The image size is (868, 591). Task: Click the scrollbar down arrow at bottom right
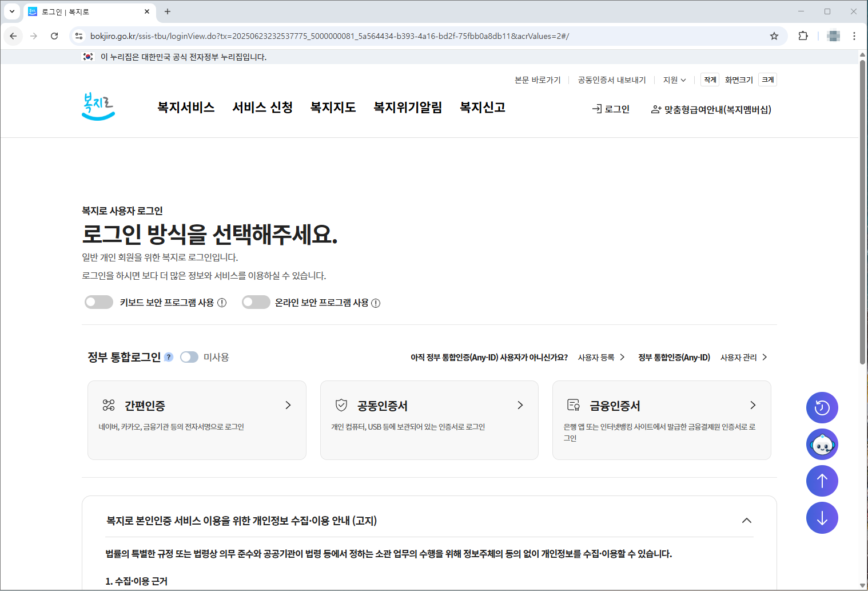point(862,585)
